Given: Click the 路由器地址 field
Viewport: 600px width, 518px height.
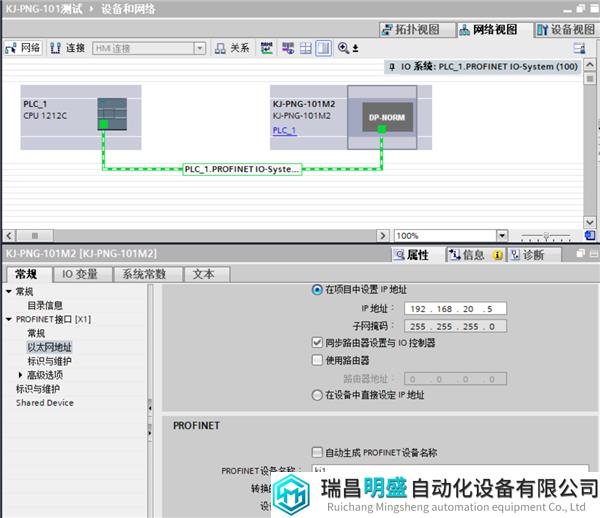Looking at the screenshot, I should pos(455,379).
